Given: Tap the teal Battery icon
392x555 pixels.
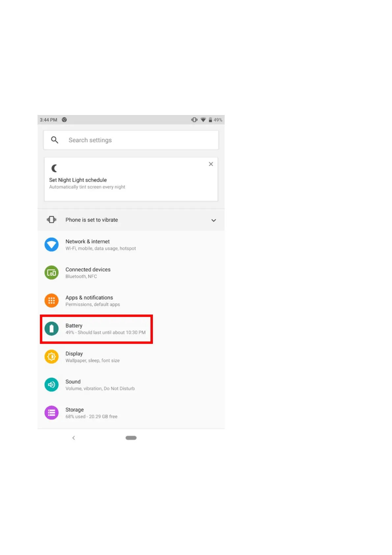Looking at the screenshot, I should [51, 329].
